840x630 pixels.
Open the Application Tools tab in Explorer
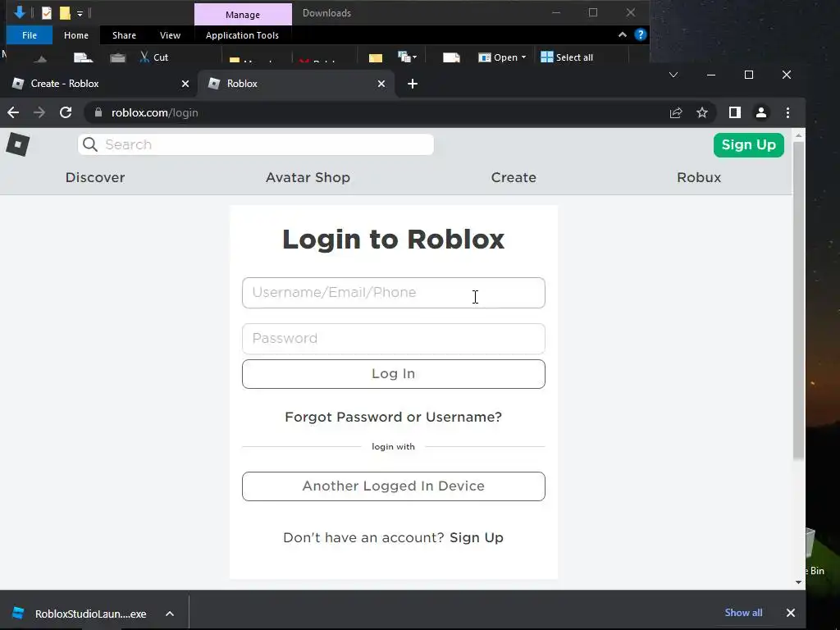point(242,35)
